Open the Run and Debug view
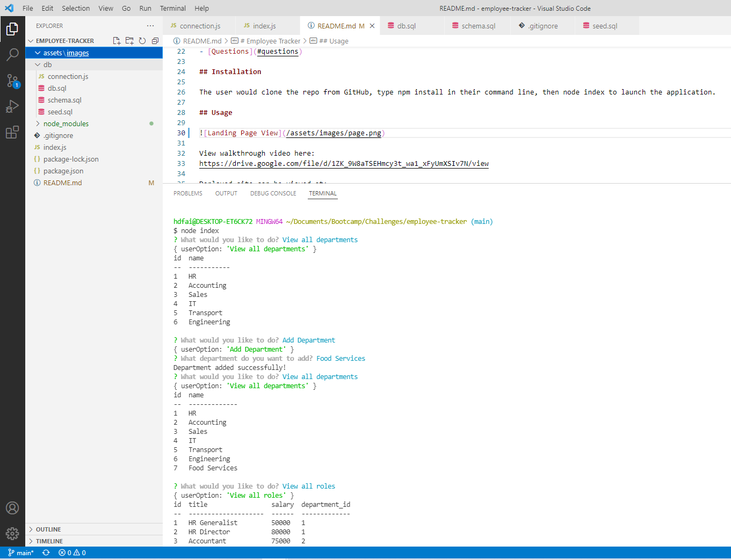731x560 pixels. [x=12, y=106]
